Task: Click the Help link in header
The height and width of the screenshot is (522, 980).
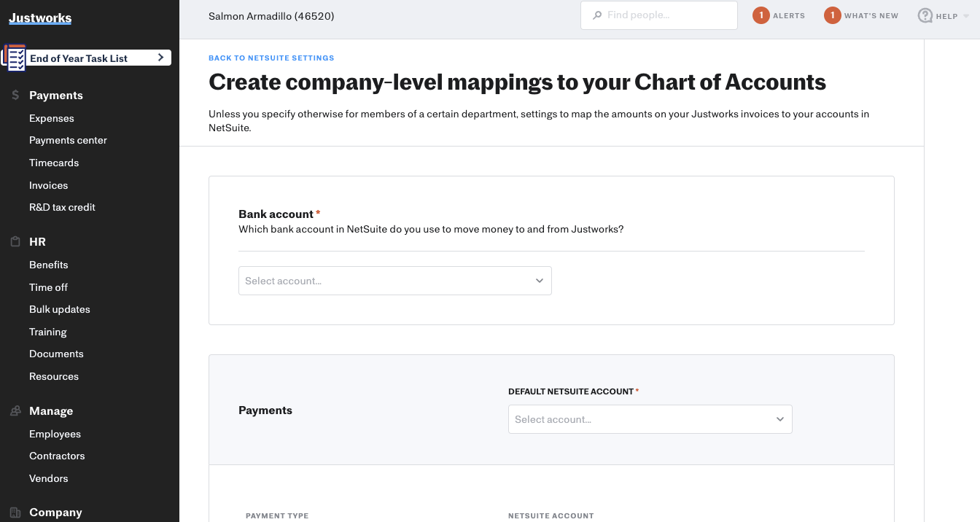Action: coord(946,16)
